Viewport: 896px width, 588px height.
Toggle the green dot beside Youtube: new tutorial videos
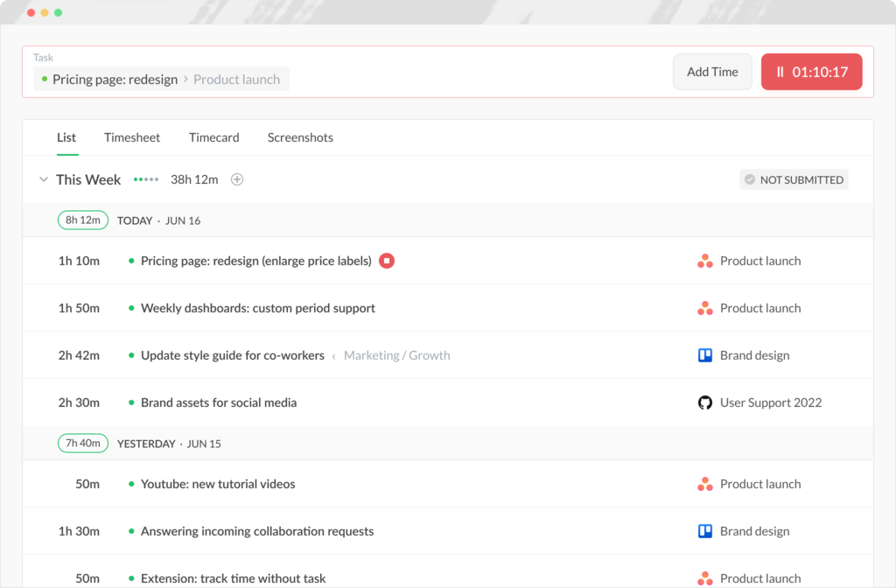click(130, 483)
